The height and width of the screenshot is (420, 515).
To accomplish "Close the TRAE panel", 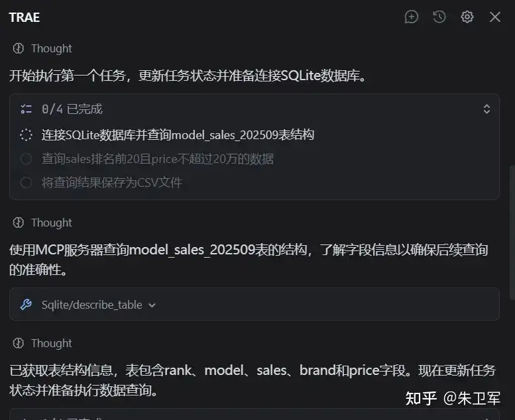I will [495, 17].
